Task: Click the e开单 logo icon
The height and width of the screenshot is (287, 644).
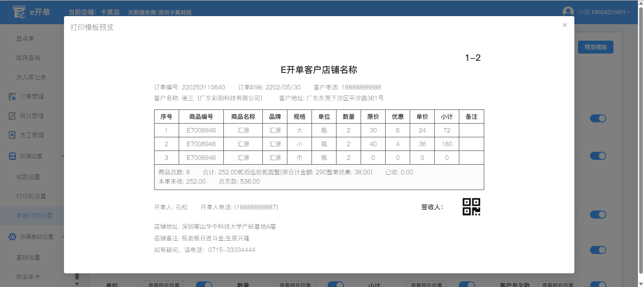Action: [x=19, y=12]
